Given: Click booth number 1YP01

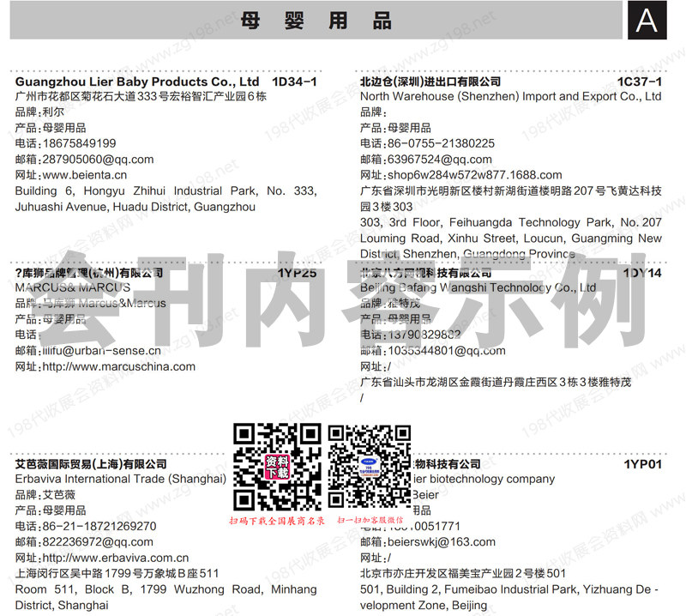Looking at the screenshot, I should click(x=642, y=464).
